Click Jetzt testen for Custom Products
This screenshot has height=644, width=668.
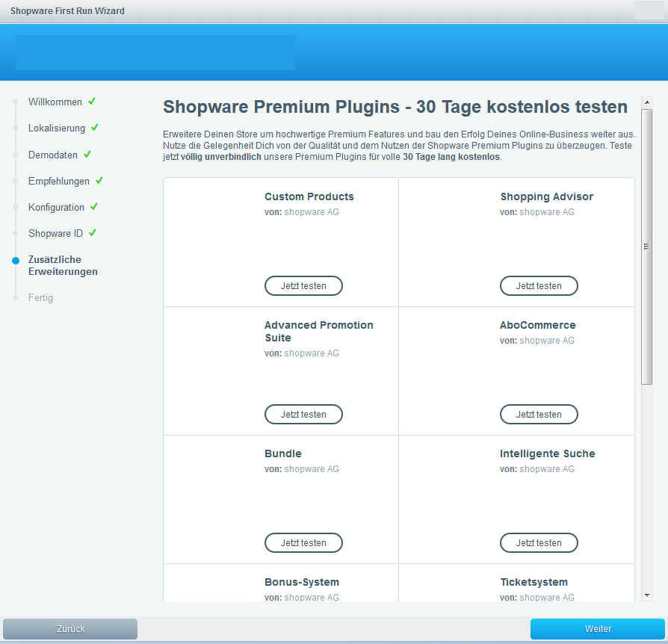pyautogui.click(x=303, y=286)
